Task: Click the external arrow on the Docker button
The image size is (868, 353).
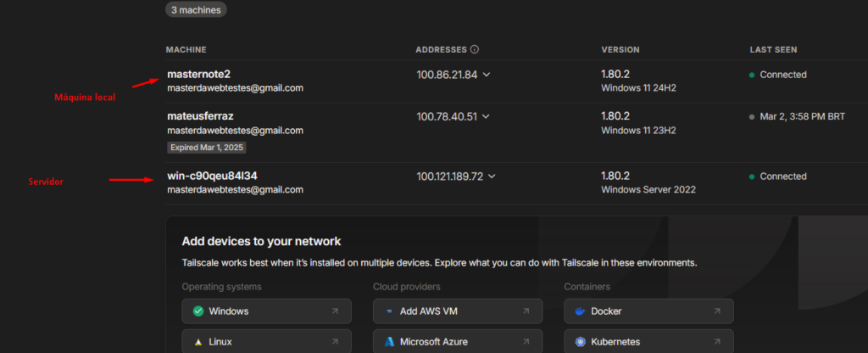Action: coord(717,311)
